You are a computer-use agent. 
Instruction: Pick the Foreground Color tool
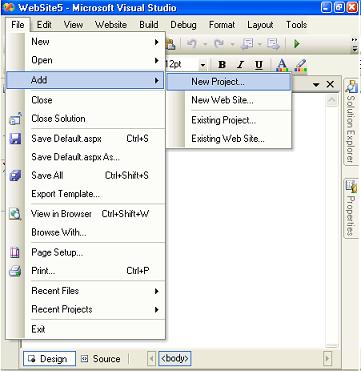coord(282,65)
